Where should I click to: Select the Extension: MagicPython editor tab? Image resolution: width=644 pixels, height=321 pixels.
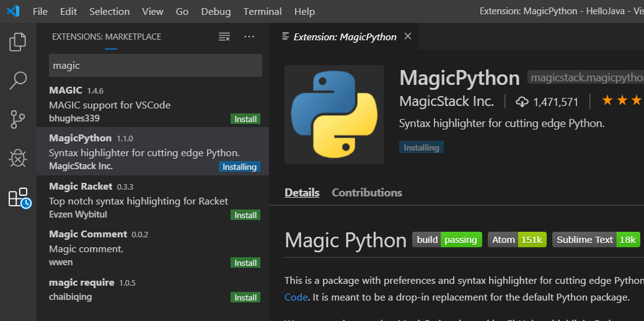[x=344, y=37]
